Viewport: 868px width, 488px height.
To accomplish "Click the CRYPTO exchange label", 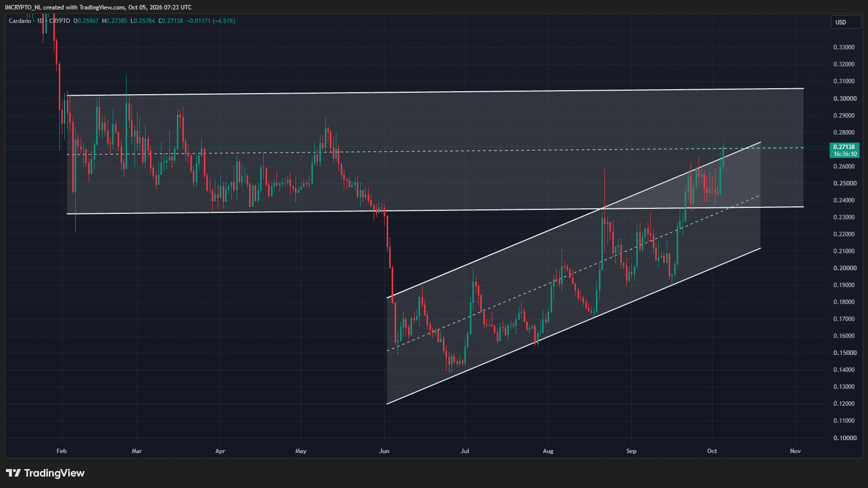I will [x=60, y=21].
